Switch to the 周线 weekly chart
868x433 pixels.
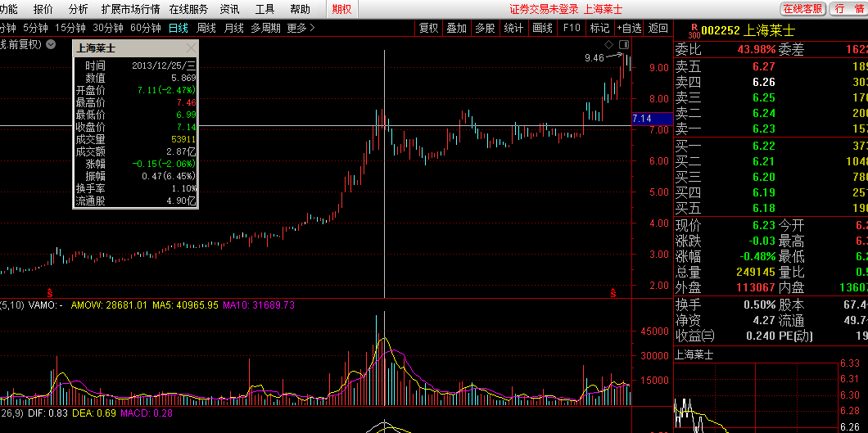point(206,28)
